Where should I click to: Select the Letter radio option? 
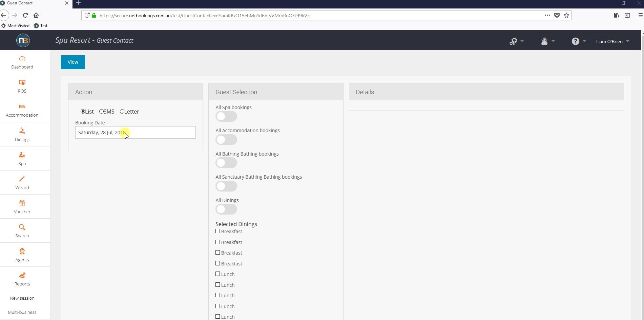pos(122,112)
